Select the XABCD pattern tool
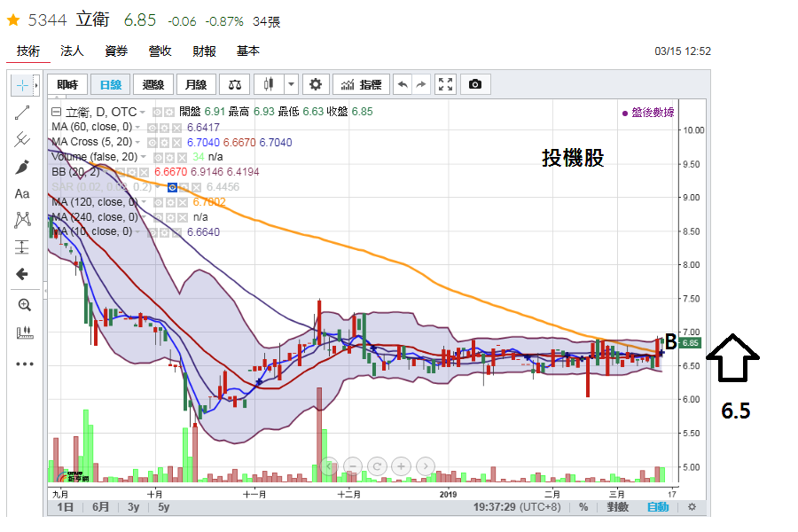Screen dimensions: 798x532 [x=22, y=220]
